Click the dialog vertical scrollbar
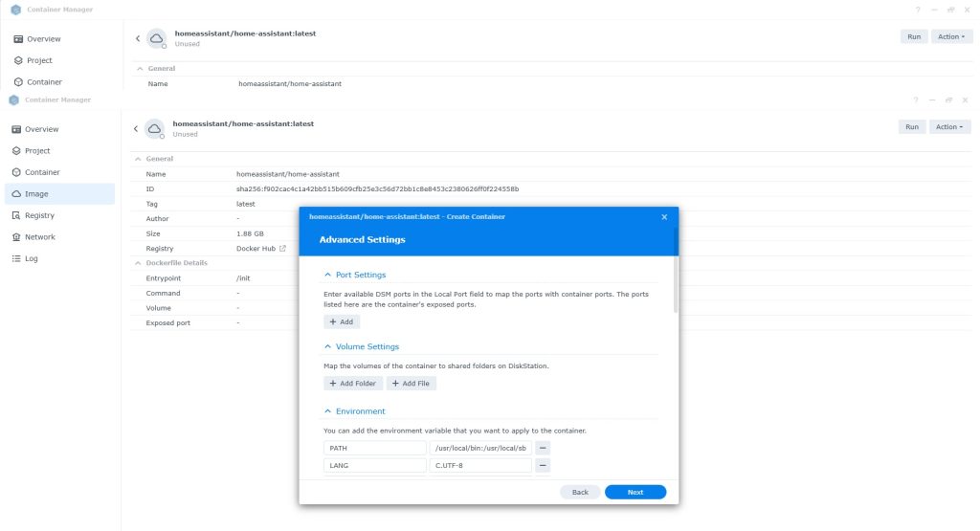Image resolution: width=980 pixels, height=531 pixels. 675,285
